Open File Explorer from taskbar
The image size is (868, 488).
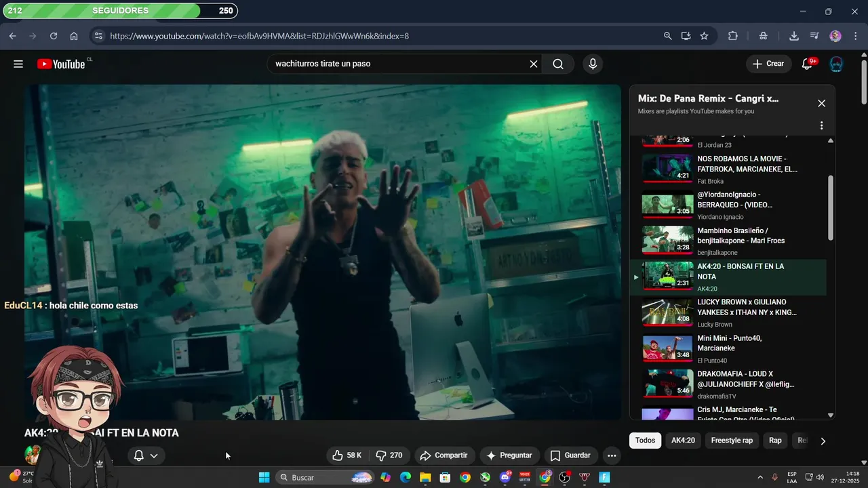coord(425,478)
